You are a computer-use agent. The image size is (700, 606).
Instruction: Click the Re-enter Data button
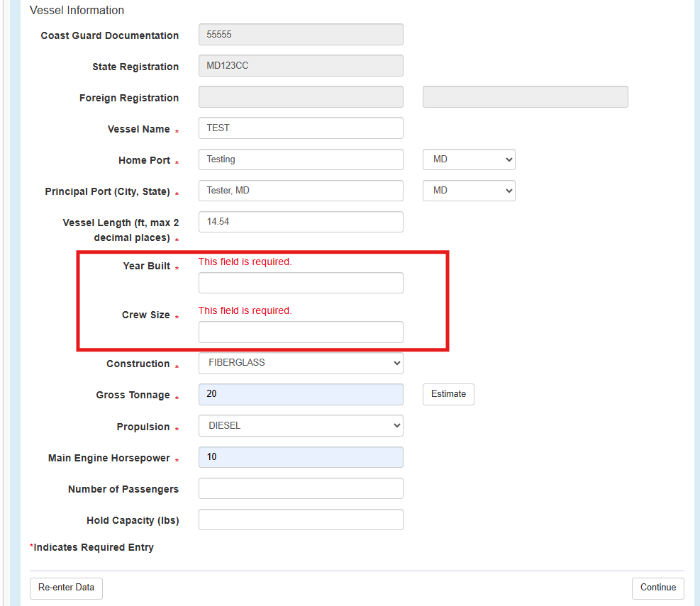(x=66, y=588)
